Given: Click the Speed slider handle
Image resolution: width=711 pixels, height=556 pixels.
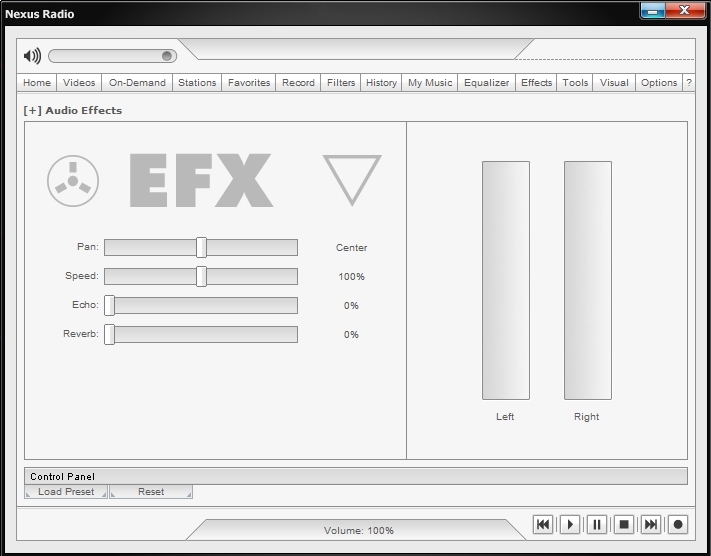Looking at the screenshot, I should [201, 276].
